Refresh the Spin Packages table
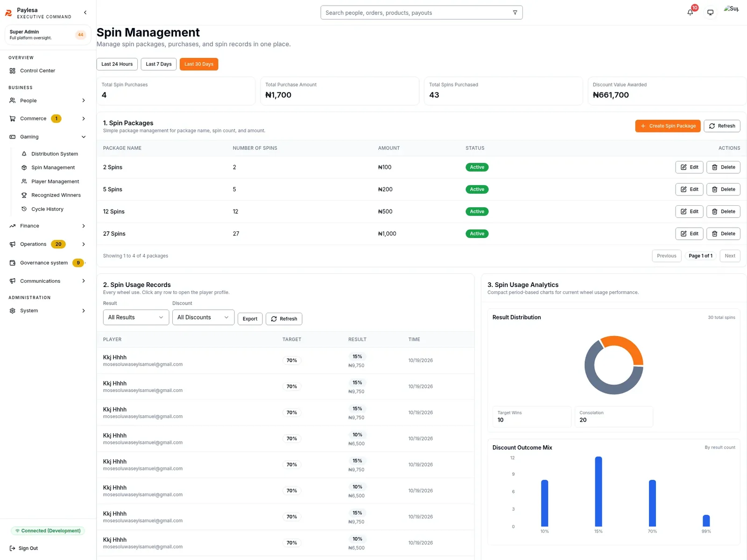The image size is (747, 560). [722, 126]
